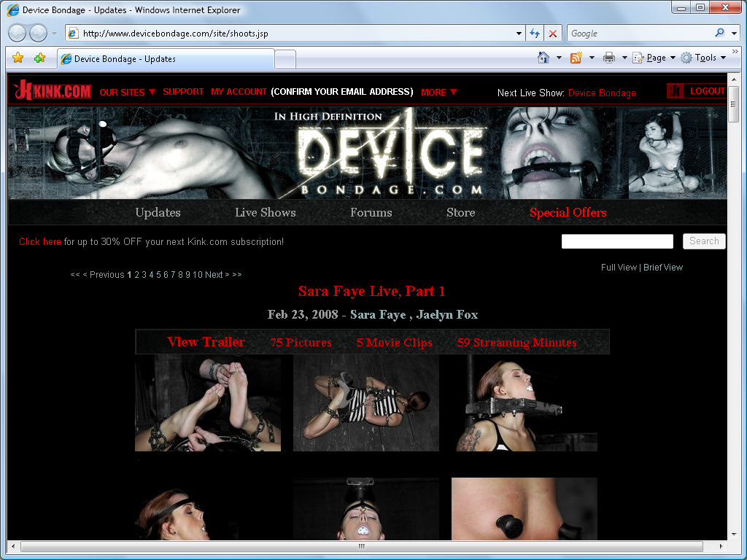Switch to Full View
The image size is (747, 560).
(619, 267)
